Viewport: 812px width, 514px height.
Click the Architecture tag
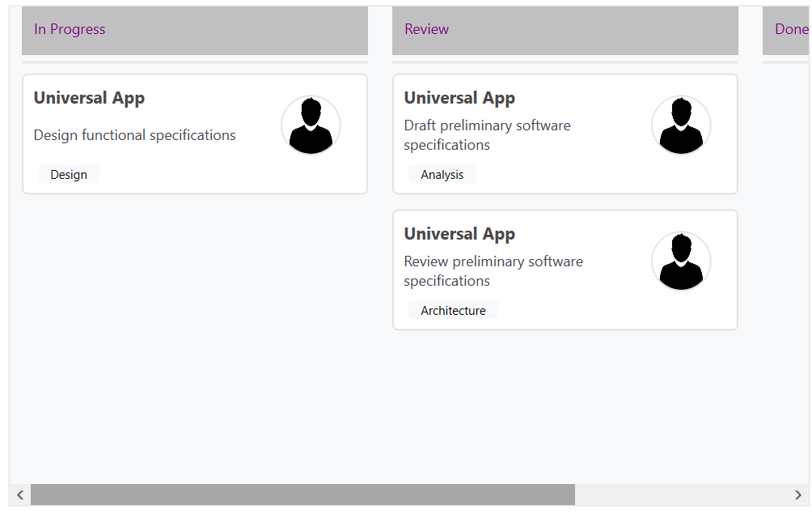click(453, 310)
